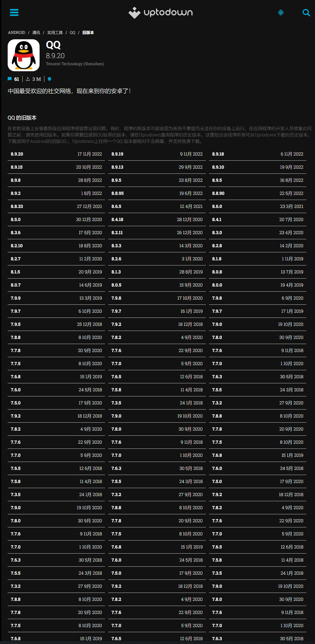315x644 pixels.
Task: Open the 实用工具 breadcrumb link
Action: (x=55, y=33)
